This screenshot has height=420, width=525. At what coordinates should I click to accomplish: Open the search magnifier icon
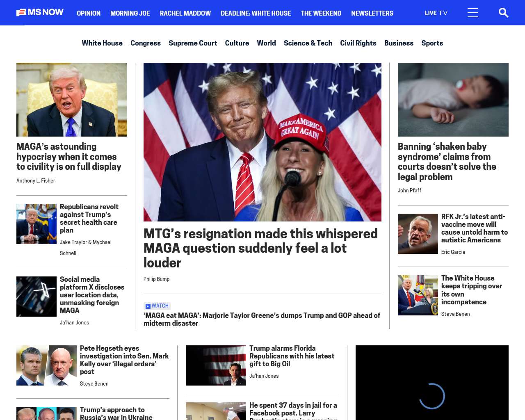[x=503, y=13]
